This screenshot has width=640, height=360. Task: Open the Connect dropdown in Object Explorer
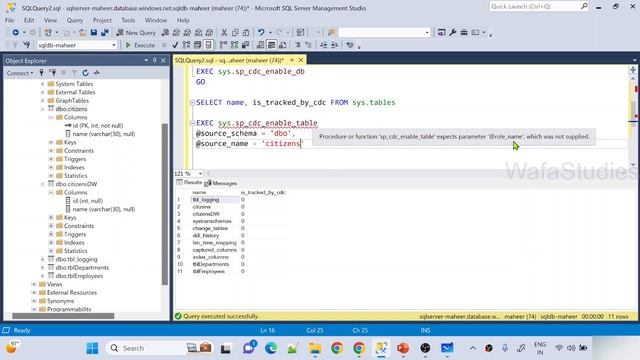tap(20, 73)
